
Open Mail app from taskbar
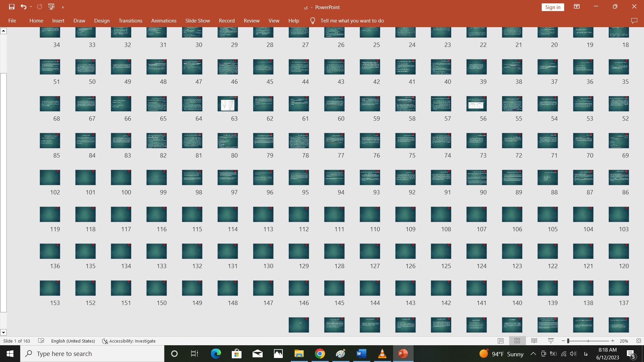pos(257,354)
